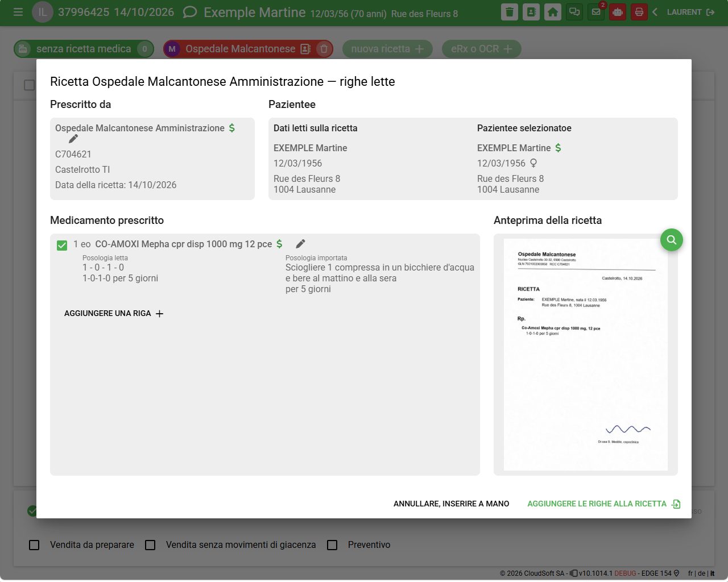Click the red printer icon
The image size is (728, 582).
point(639,12)
